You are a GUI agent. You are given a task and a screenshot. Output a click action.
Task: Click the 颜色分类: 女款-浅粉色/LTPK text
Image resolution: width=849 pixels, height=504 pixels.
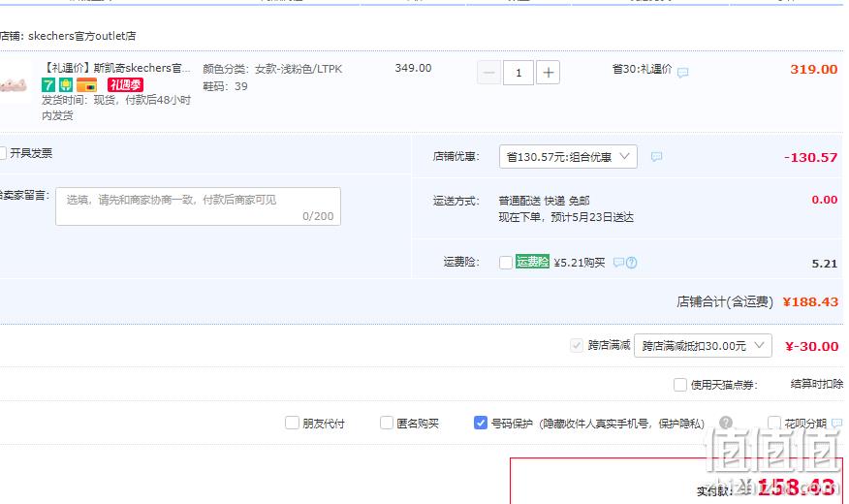pos(272,69)
